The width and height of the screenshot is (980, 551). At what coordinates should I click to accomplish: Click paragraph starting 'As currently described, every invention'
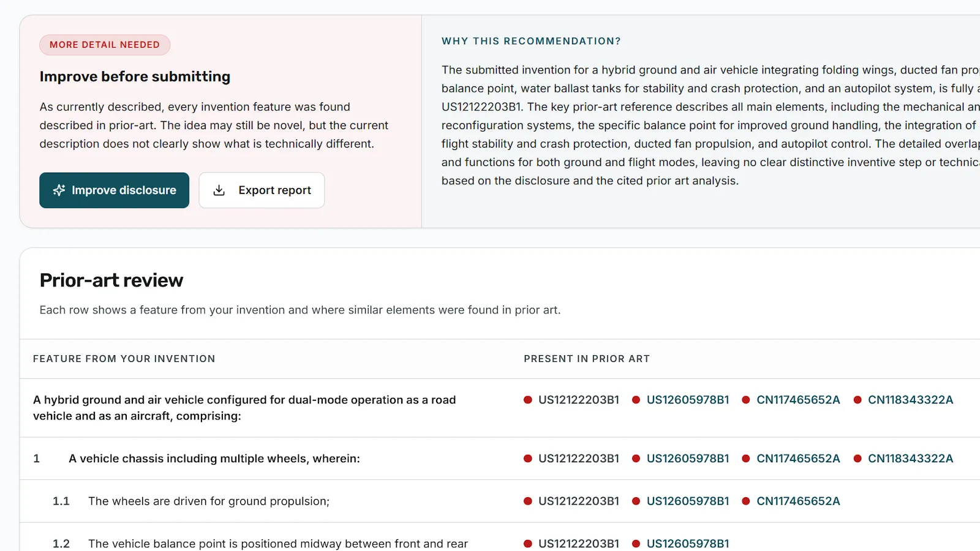click(214, 125)
